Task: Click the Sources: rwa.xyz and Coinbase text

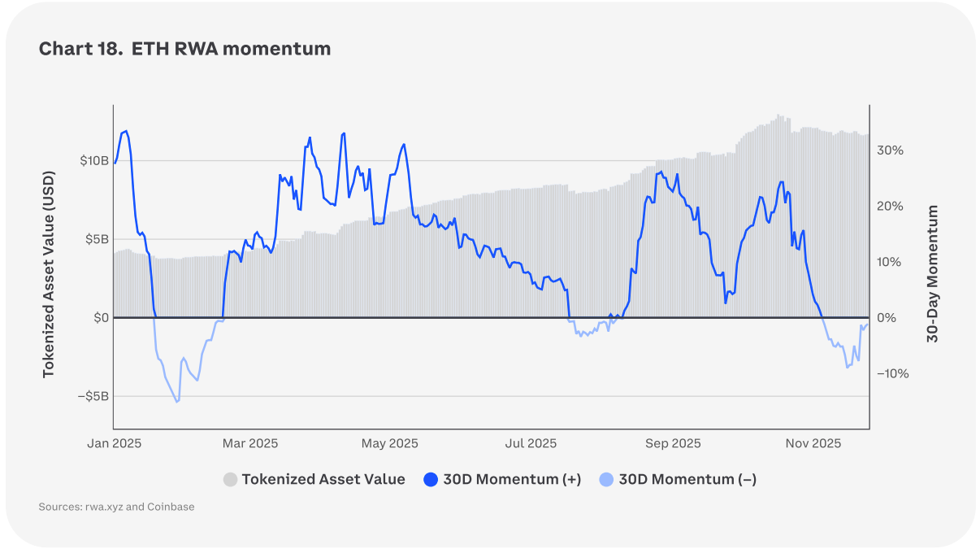Action: 116,507
